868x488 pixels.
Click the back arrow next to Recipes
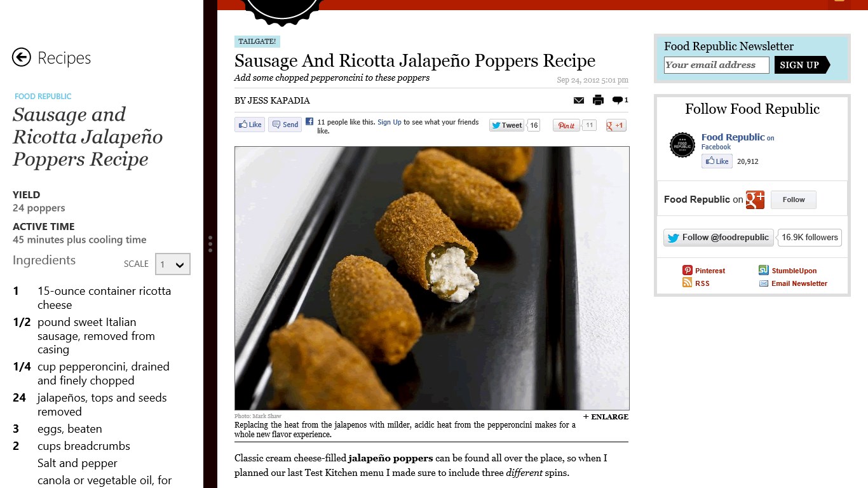[22, 58]
